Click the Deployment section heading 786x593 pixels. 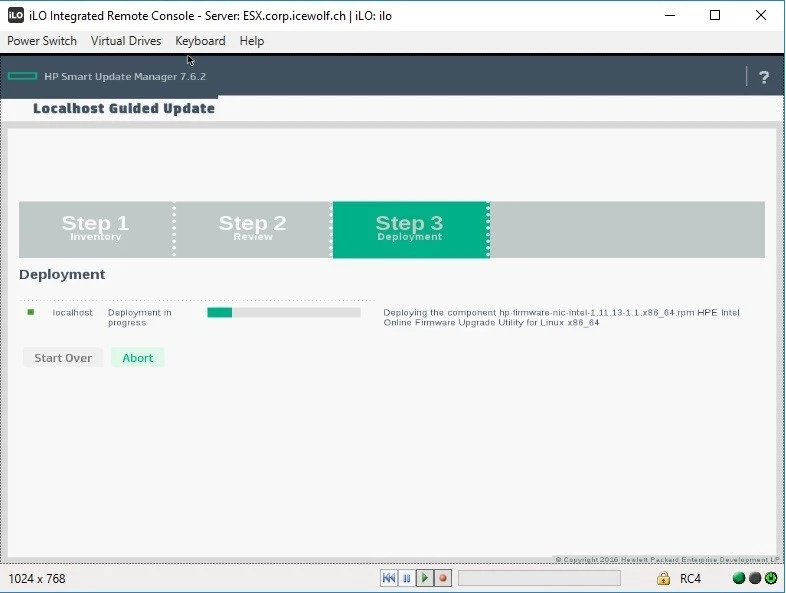[x=62, y=274]
